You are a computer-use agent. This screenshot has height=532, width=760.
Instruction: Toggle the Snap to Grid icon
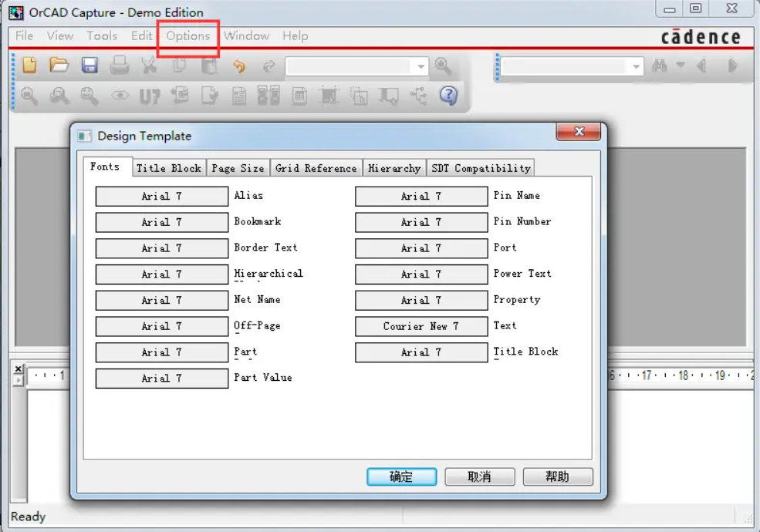329,96
